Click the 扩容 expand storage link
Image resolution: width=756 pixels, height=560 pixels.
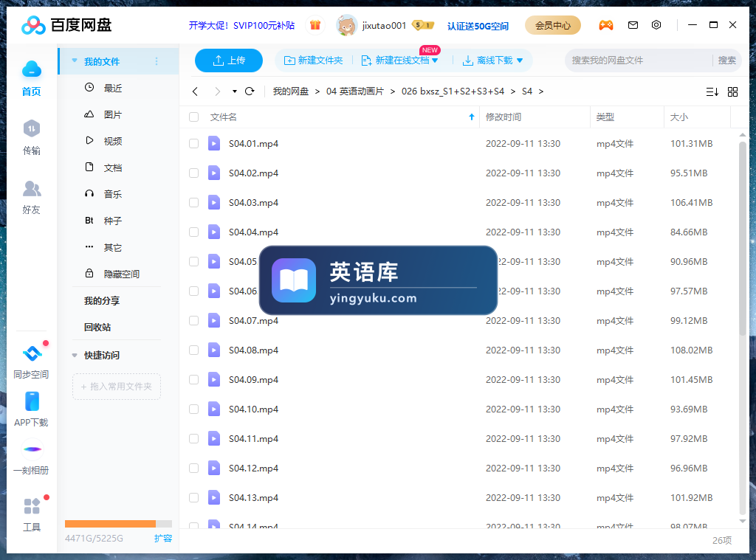163,539
